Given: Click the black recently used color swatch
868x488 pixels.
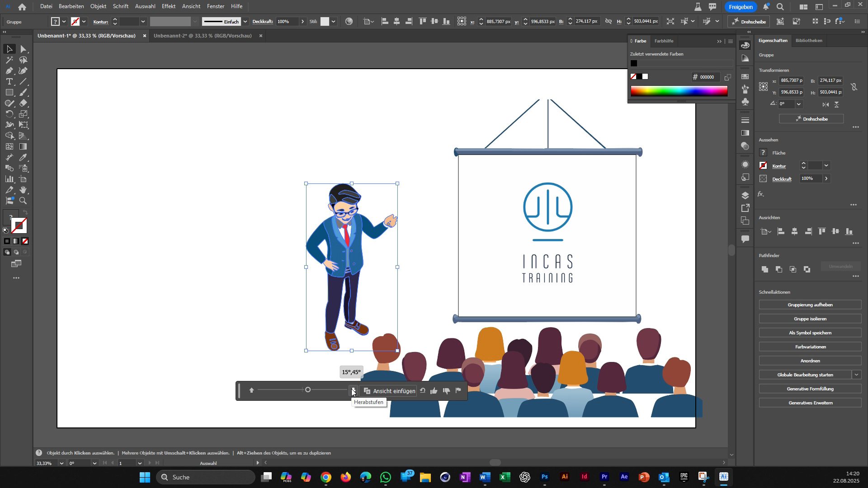Looking at the screenshot, I should click(634, 64).
